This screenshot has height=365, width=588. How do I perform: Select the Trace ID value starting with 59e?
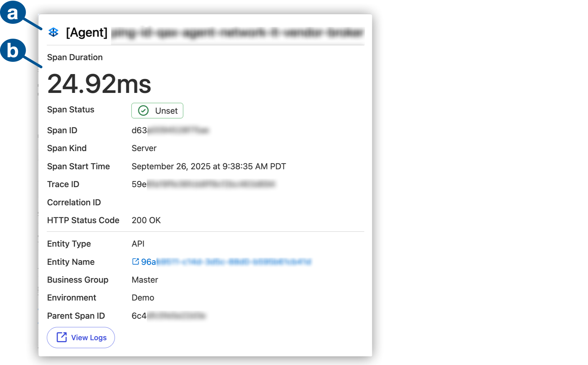click(x=203, y=184)
